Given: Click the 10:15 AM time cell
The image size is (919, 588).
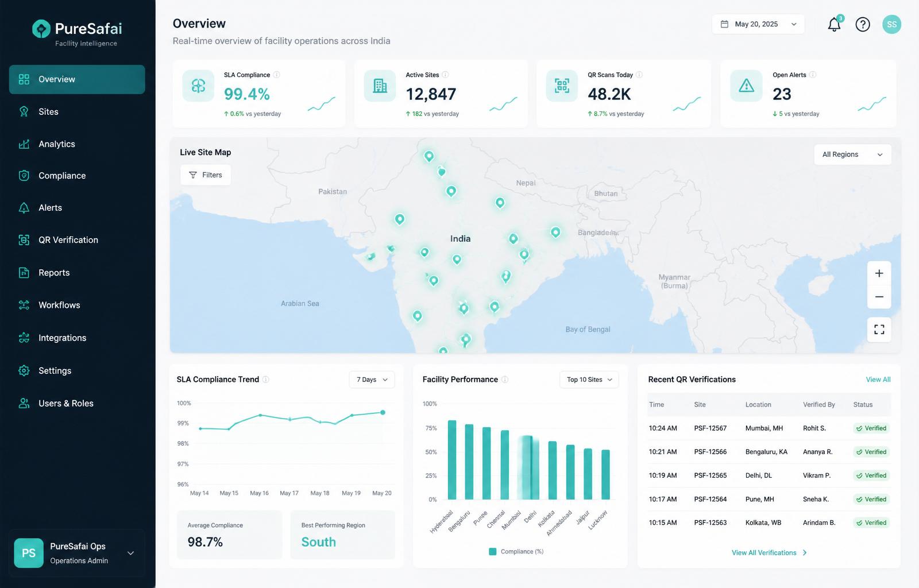Looking at the screenshot, I should click(x=663, y=523).
